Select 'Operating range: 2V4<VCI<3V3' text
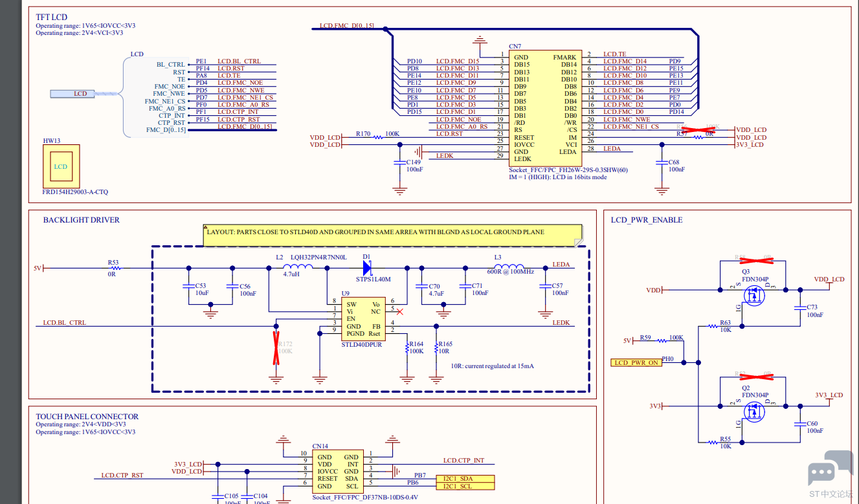 click(x=79, y=33)
